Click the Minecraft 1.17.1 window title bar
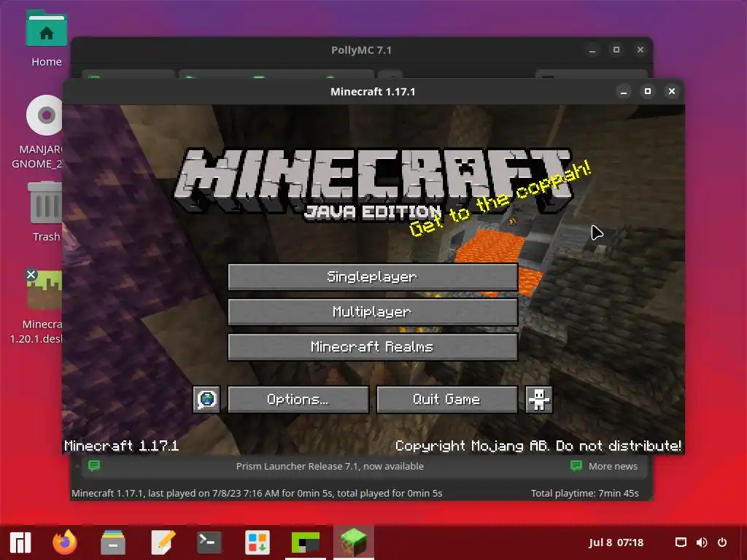The width and height of the screenshot is (747, 560). [x=373, y=91]
